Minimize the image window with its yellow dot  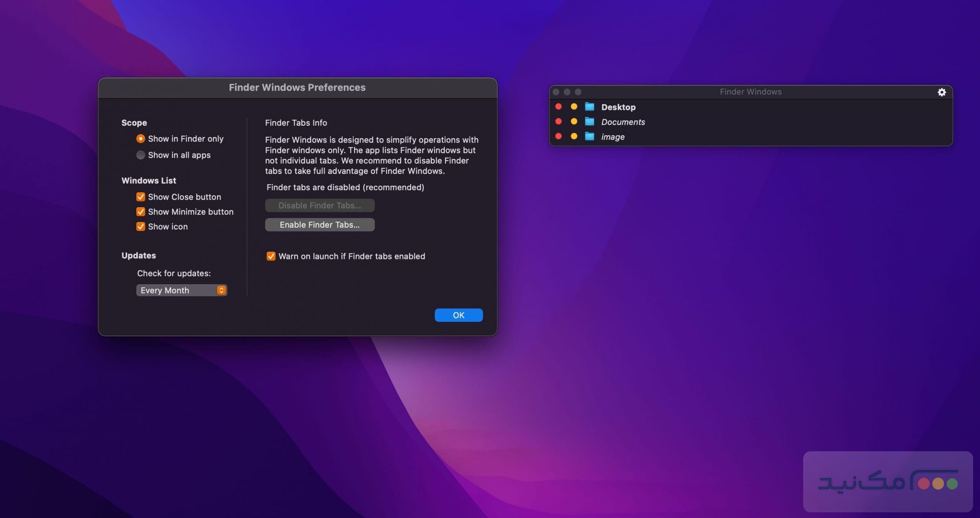tap(574, 136)
